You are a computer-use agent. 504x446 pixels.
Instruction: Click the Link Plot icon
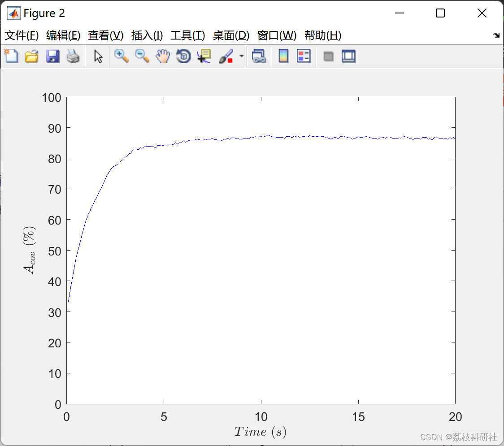pyautogui.click(x=259, y=56)
